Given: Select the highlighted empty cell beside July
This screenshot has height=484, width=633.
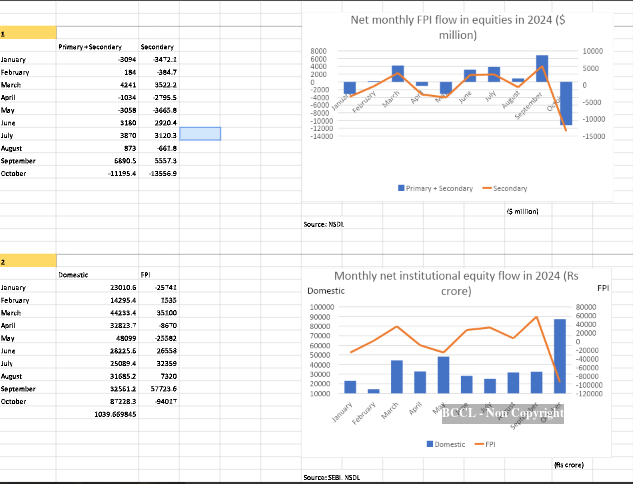Looking at the screenshot, I should (200, 134).
